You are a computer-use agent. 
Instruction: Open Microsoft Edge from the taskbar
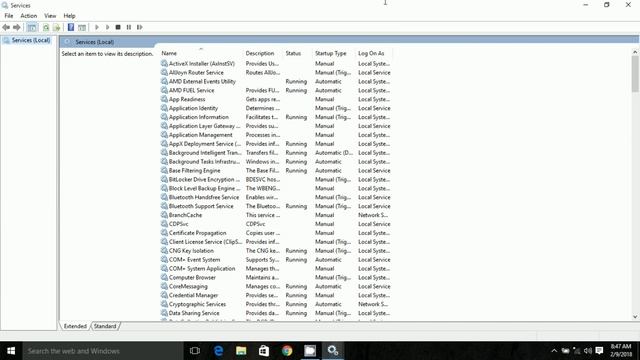coord(218,351)
